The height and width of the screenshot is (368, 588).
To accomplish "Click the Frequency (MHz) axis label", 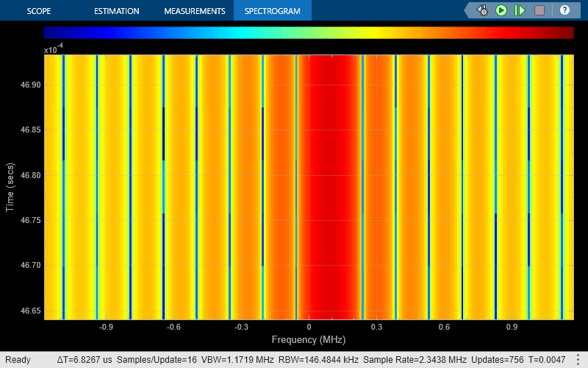I will (x=309, y=340).
